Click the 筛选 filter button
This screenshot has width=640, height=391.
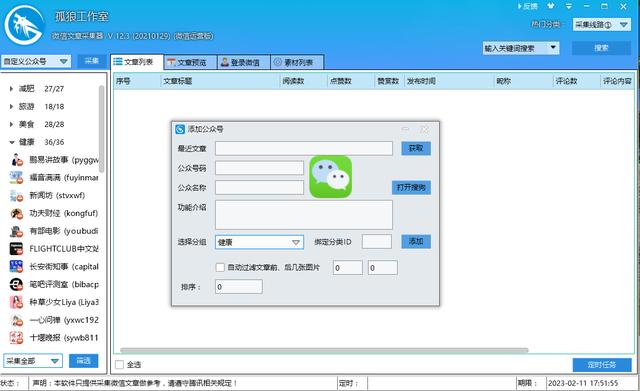84,361
